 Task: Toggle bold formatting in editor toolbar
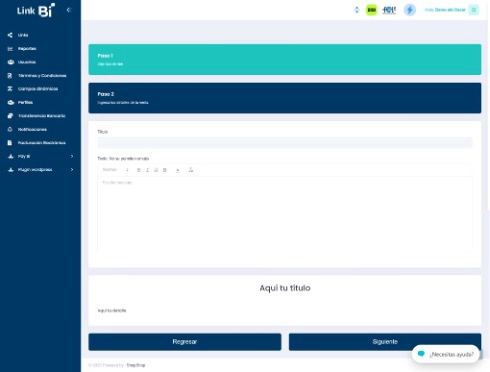(x=139, y=170)
